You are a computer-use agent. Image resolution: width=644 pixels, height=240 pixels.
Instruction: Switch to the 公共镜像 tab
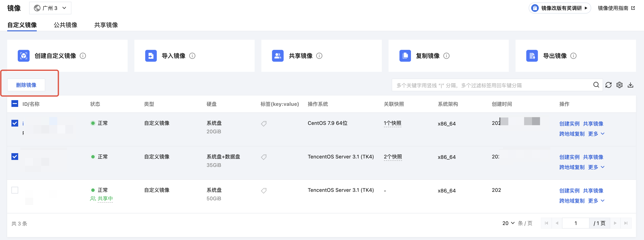(65, 25)
